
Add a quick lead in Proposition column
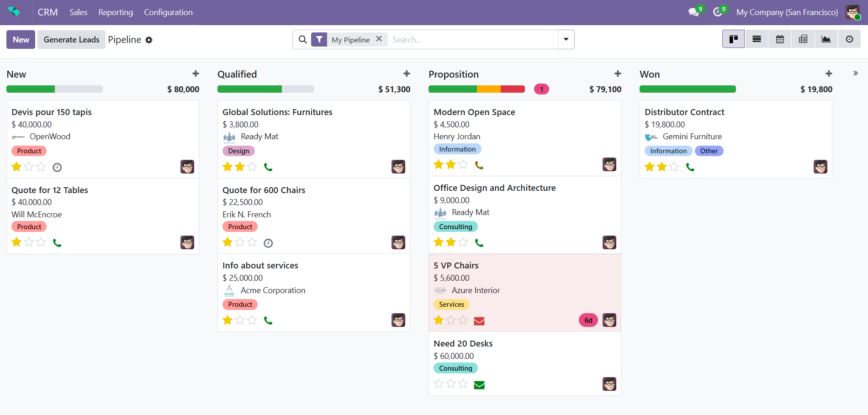point(618,74)
